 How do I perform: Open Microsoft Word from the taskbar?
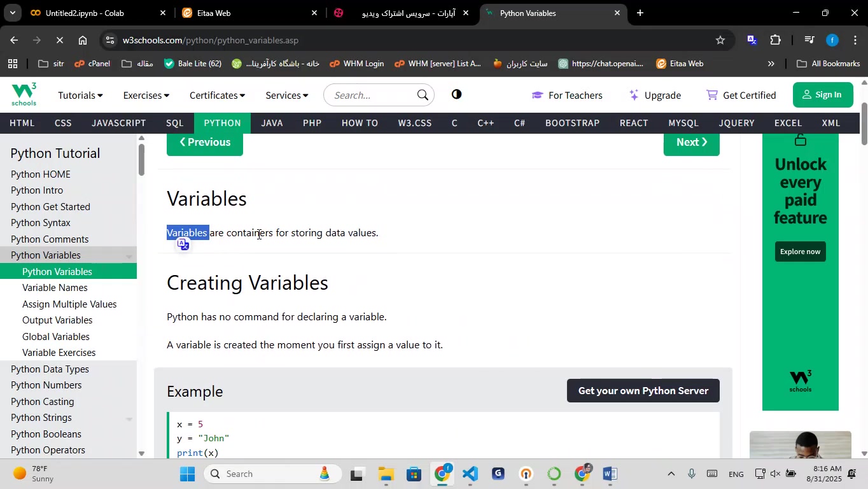point(610,474)
